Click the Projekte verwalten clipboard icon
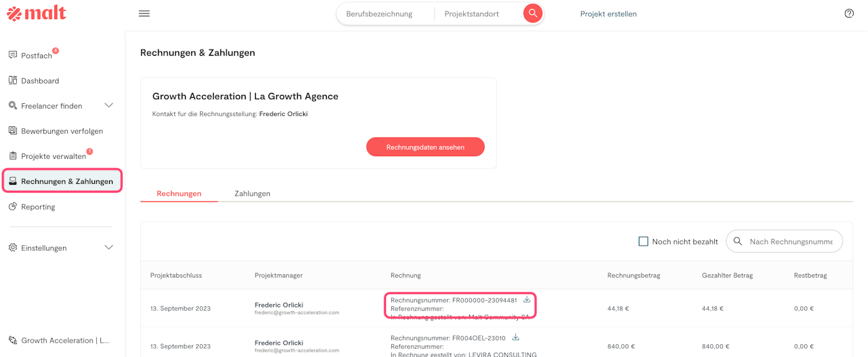 (x=13, y=155)
